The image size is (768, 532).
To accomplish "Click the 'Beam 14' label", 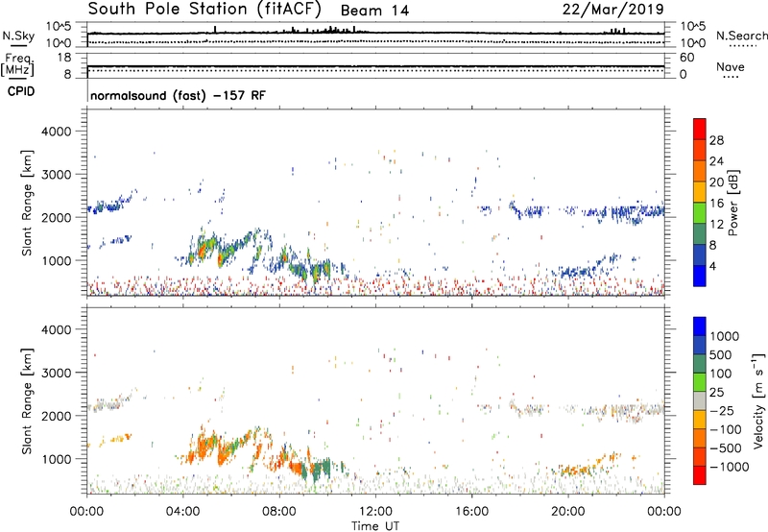I will point(374,11).
